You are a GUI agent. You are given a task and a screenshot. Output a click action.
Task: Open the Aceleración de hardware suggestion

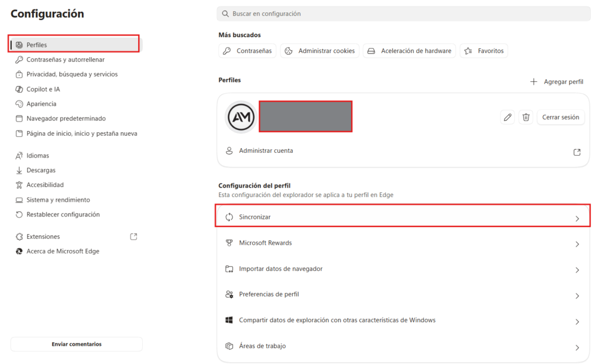[409, 51]
